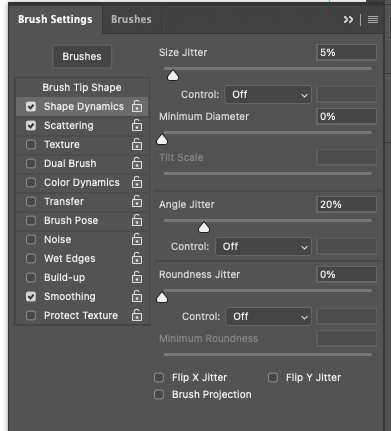Enable the Noise checkbox

pos(31,240)
